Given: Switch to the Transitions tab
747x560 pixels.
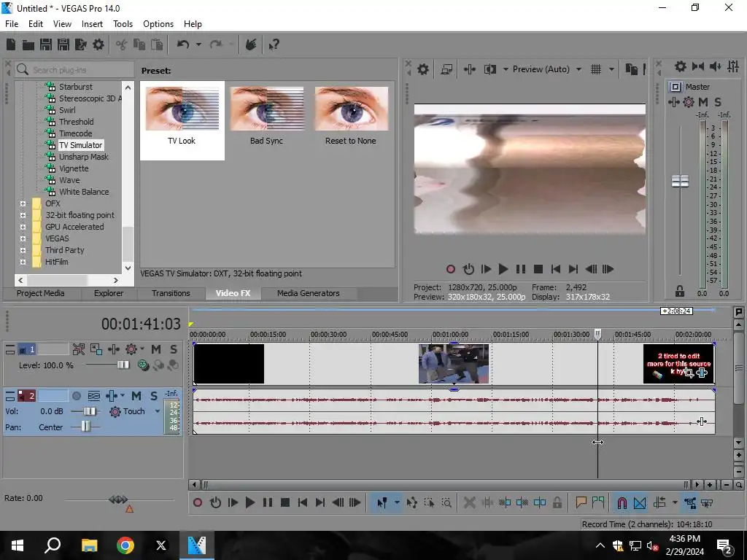Looking at the screenshot, I should point(171,293).
